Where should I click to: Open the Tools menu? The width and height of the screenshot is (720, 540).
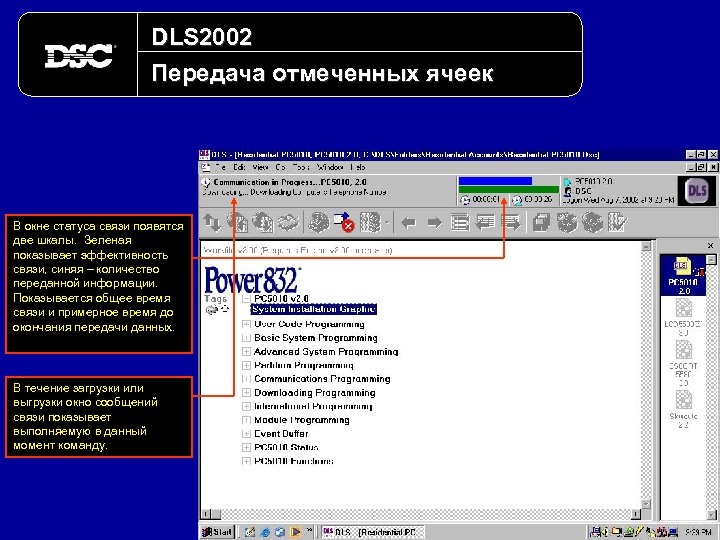pos(301,167)
